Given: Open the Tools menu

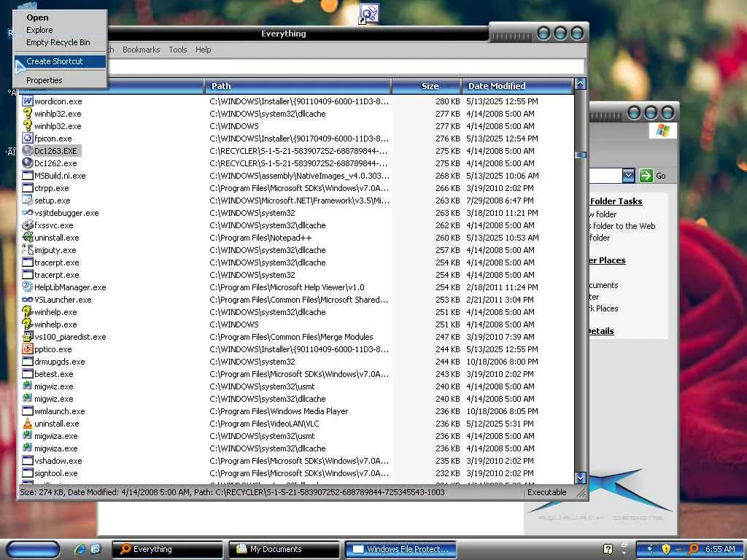Looking at the screenshot, I should pos(178,50).
